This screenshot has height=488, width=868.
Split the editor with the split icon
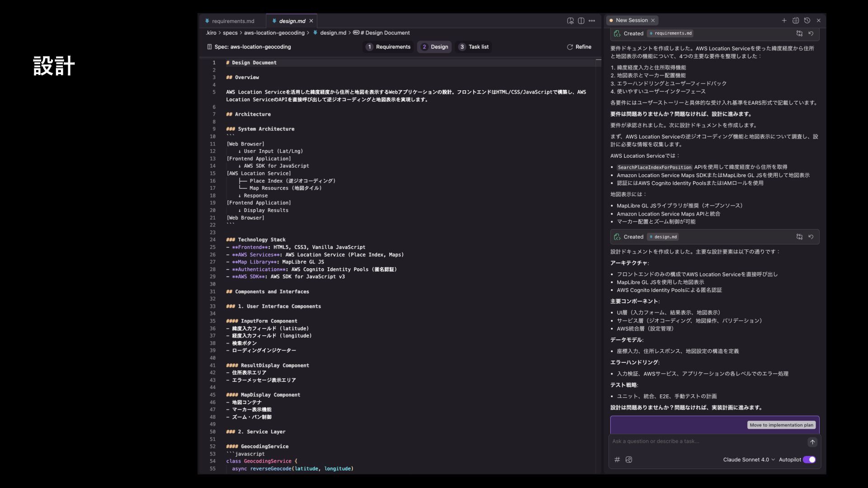tap(581, 21)
